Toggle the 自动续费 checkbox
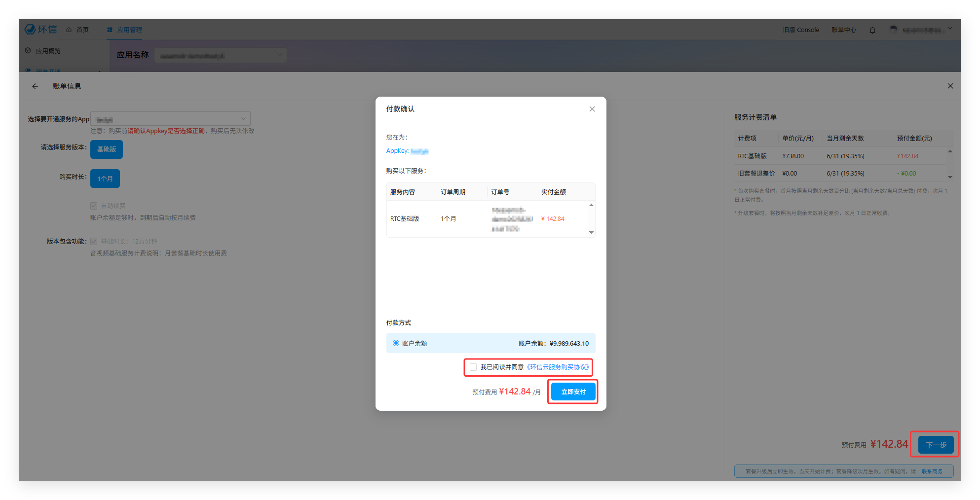Viewport: 980px width, 500px height. click(94, 206)
